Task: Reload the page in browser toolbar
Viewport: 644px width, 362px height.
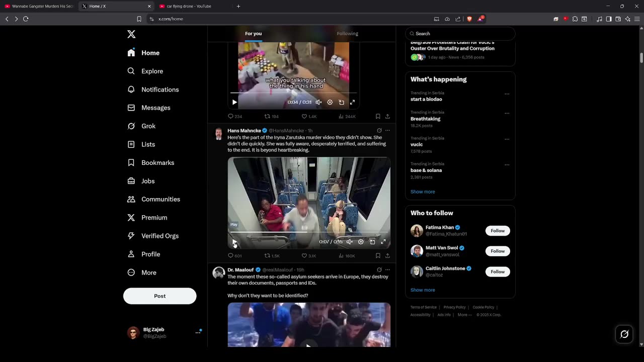Action: tap(26, 19)
